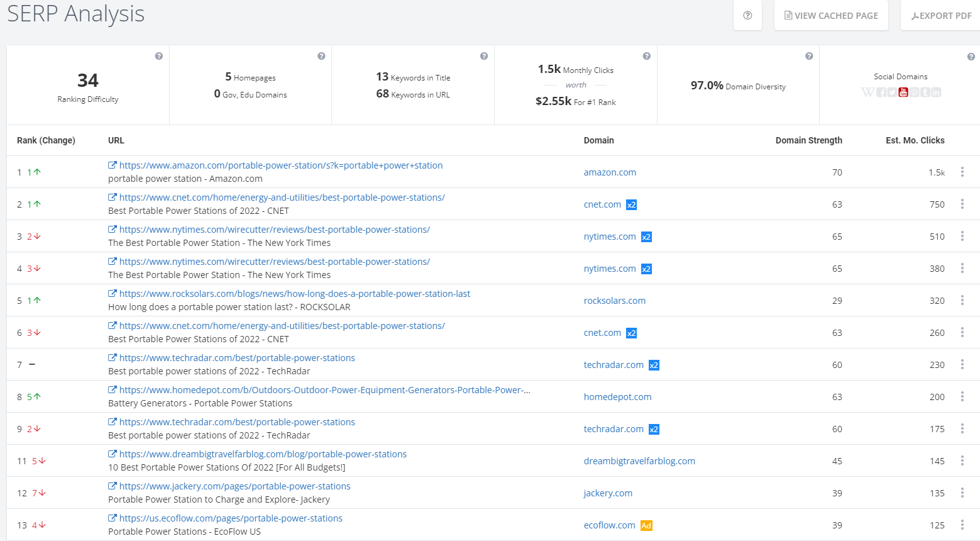The width and height of the screenshot is (980, 541).
Task: Click the LinkedIn icon under Social Domains
Action: point(937,92)
